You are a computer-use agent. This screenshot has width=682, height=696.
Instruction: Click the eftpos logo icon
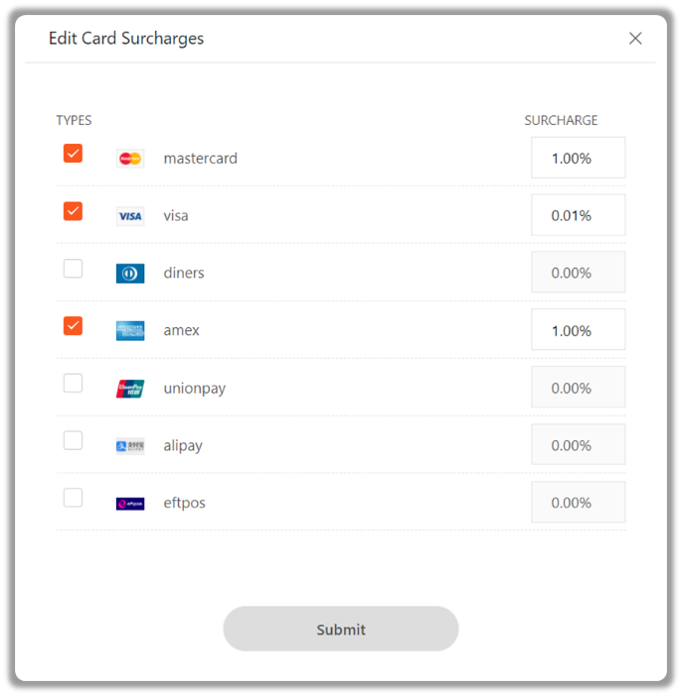coord(130,503)
